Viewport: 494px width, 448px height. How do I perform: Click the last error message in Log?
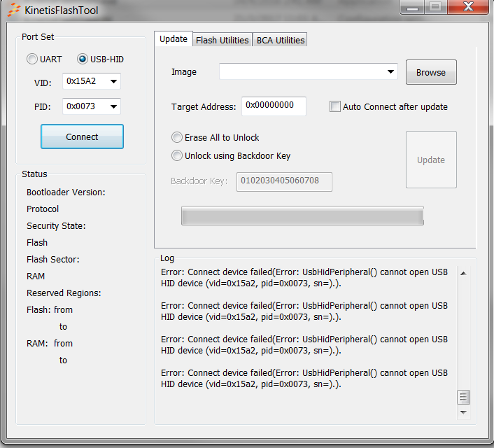304,378
